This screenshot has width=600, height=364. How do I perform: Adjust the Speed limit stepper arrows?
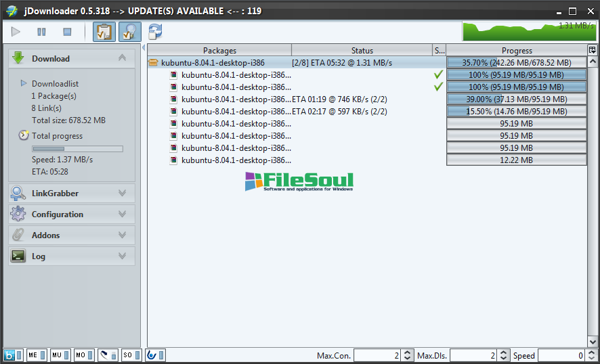tap(592, 356)
